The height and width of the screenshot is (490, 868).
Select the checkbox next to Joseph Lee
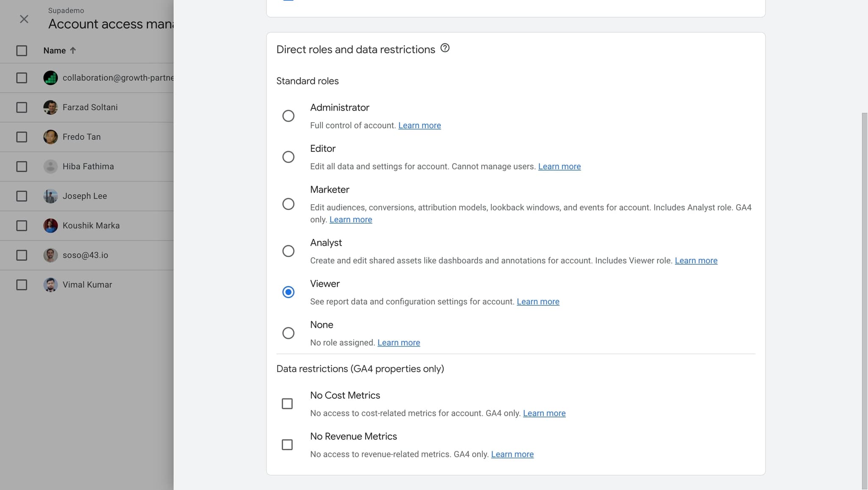(22, 196)
